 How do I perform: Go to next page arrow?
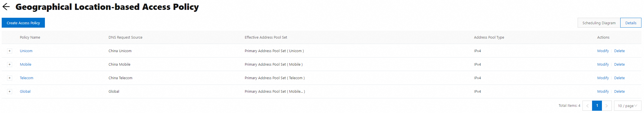pyautogui.click(x=606, y=106)
